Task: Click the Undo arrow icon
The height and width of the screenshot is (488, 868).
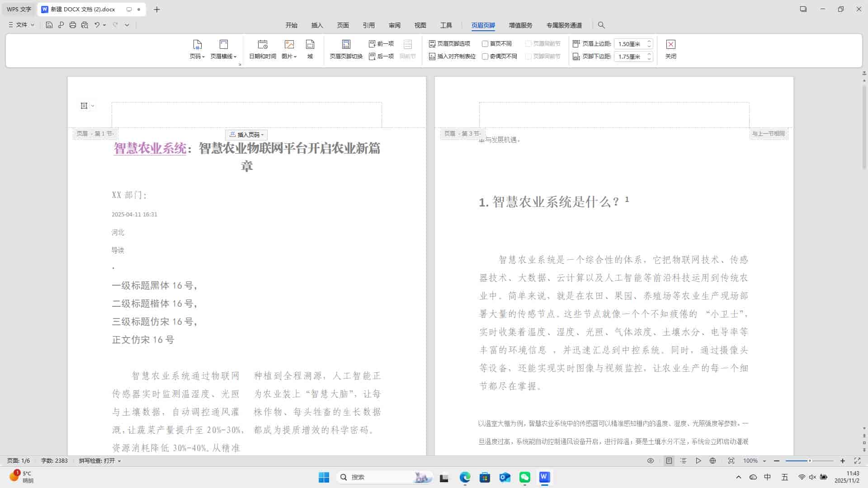Action: point(97,25)
